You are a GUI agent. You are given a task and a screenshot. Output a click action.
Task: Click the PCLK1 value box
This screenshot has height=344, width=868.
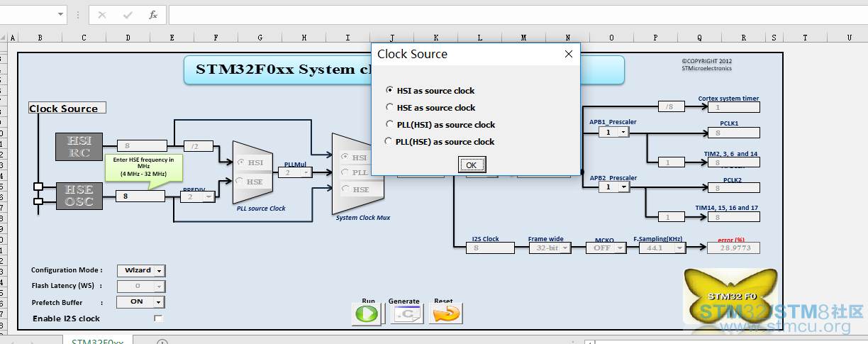pyautogui.click(x=733, y=133)
